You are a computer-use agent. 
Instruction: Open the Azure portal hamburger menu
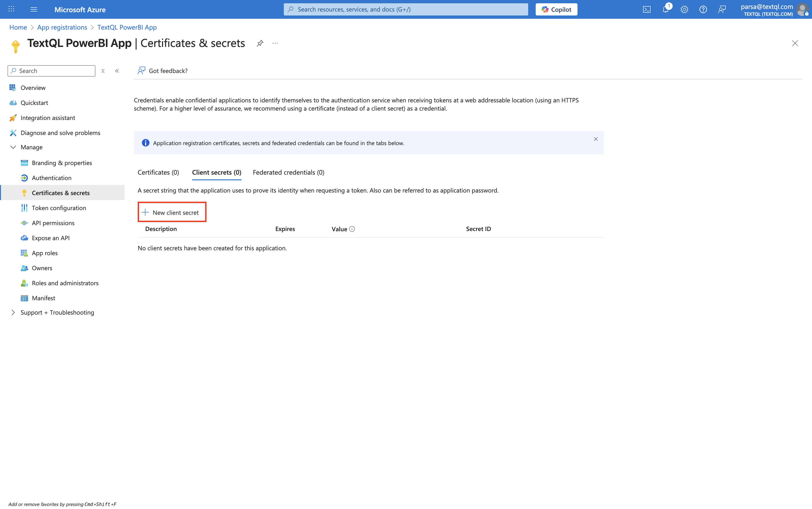coord(34,9)
